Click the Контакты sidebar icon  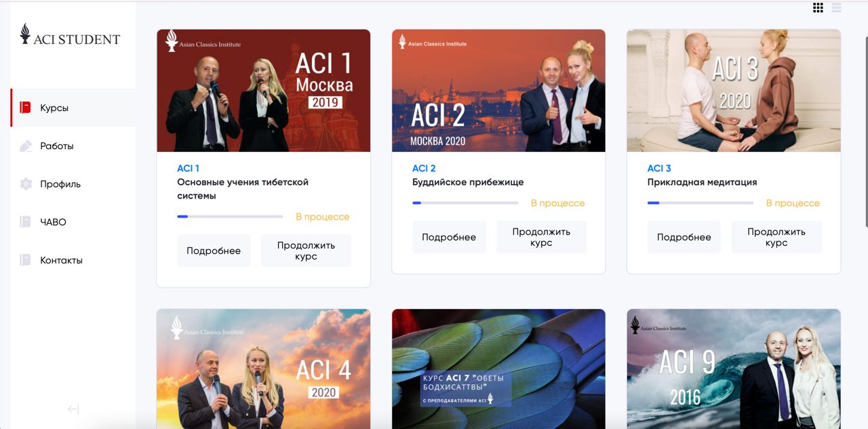(26, 260)
